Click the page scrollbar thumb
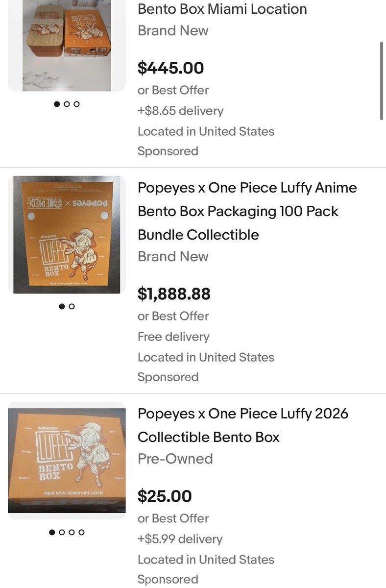 (x=382, y=81)
